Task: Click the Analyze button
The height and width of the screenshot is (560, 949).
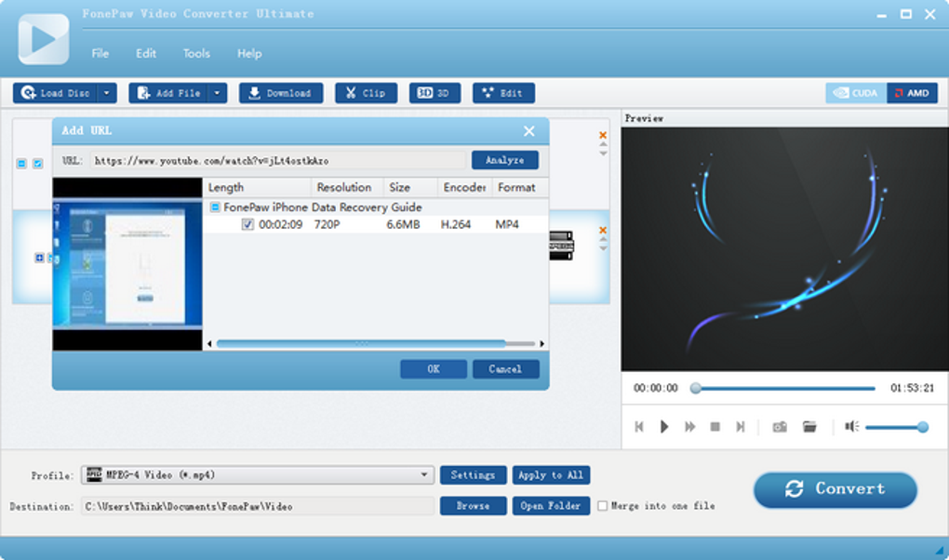Action: (x=505, y=160)
